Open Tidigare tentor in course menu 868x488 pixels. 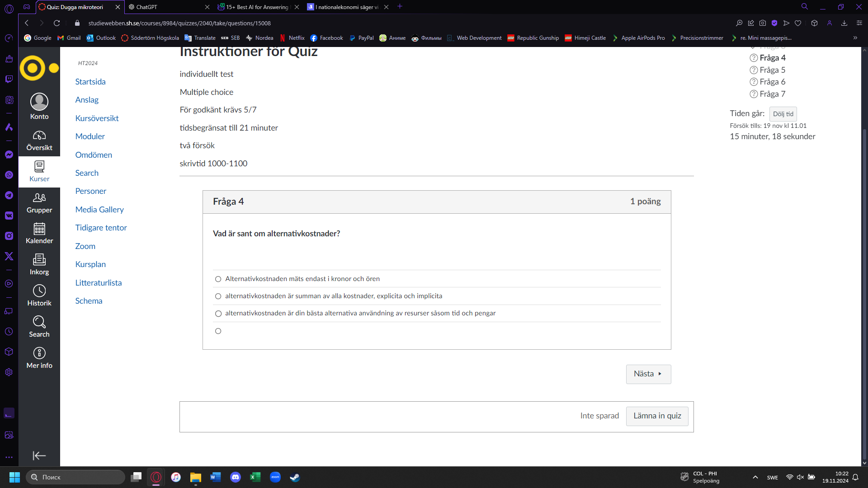click(101, 227)
